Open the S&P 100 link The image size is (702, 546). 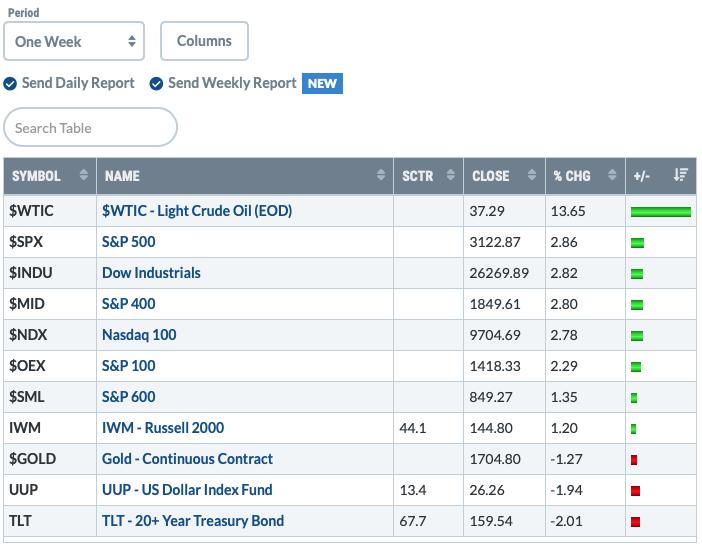[x=128, y=366]
